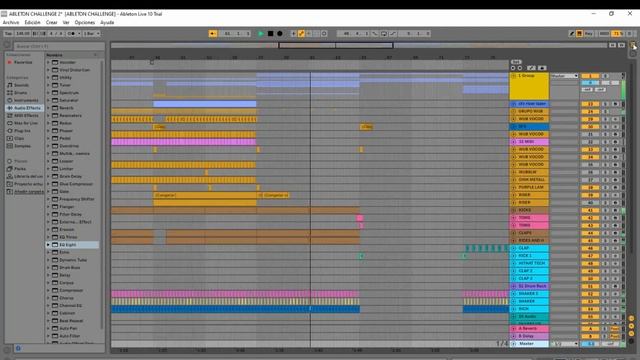Select the Compressor device in browser

click(x=71, y=291)
